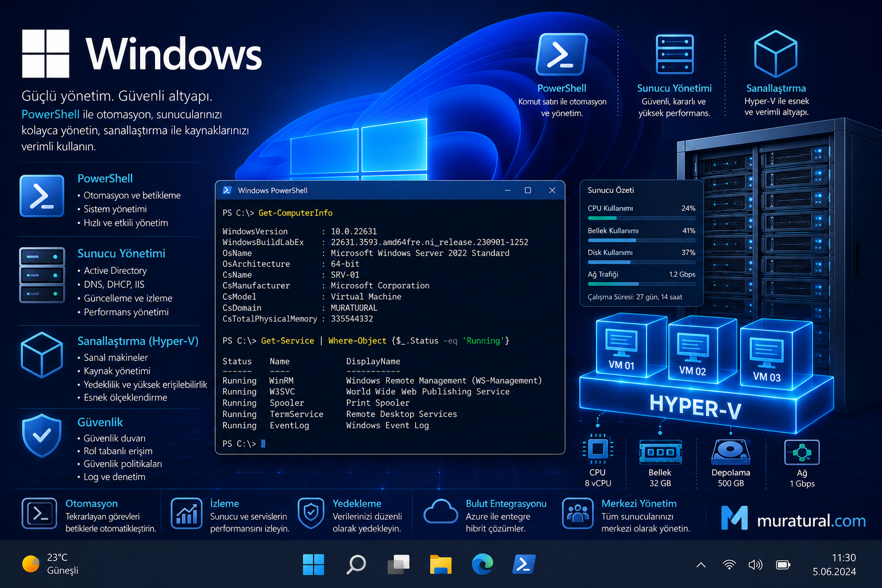Viewport: 882px width, 588px height.
Task: Click the Güvenlik shield checkmark icon
Action: point(41,435)
